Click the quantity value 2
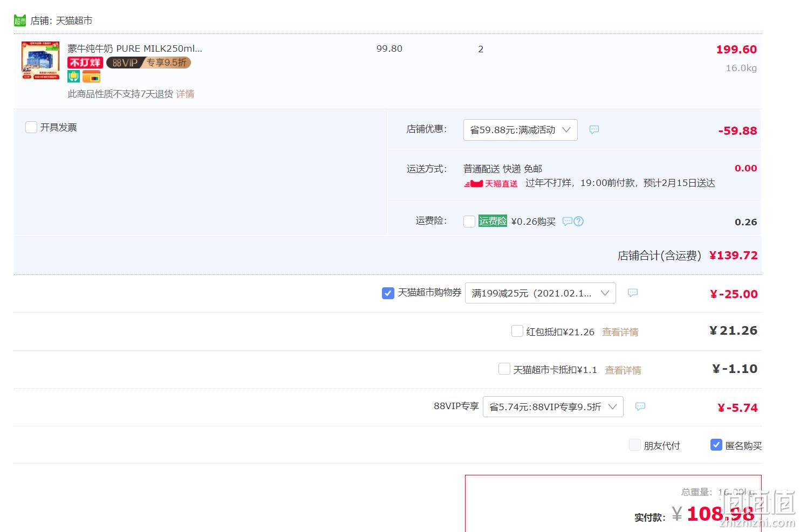This screenshot has height=532, width=800. coord(481,49)
